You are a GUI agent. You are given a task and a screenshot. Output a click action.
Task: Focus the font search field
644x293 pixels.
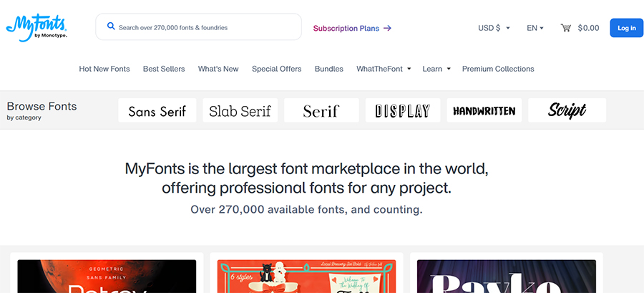coord(204,27)
